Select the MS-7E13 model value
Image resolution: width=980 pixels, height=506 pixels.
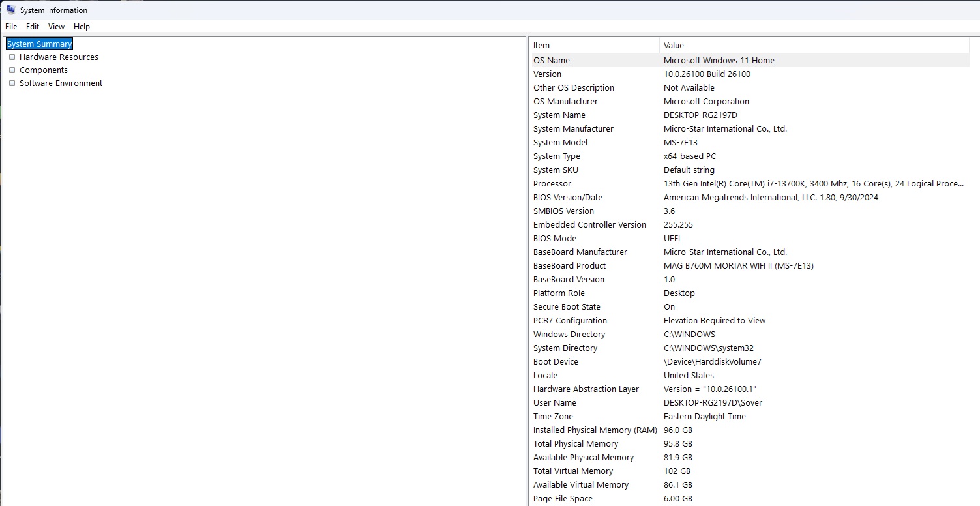[681, 142]
